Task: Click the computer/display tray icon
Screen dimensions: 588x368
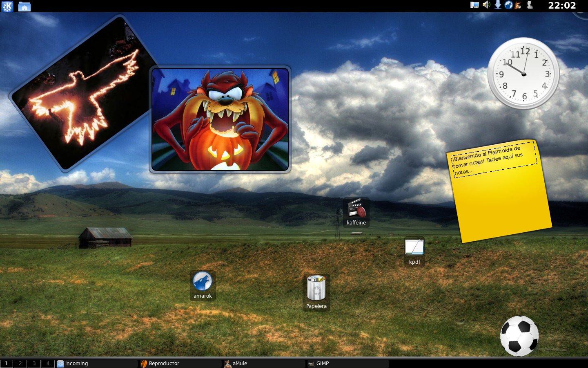Action: pos(474,5)
